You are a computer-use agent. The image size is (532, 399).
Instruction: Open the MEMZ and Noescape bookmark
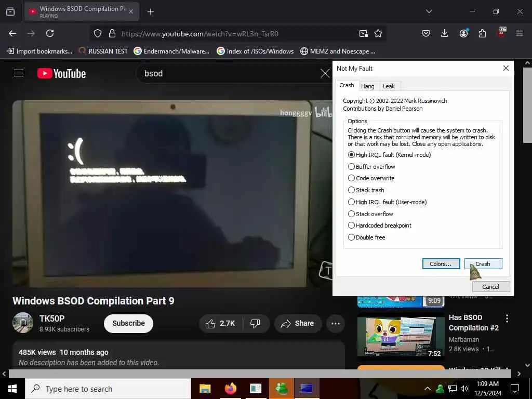pos(338,51)
